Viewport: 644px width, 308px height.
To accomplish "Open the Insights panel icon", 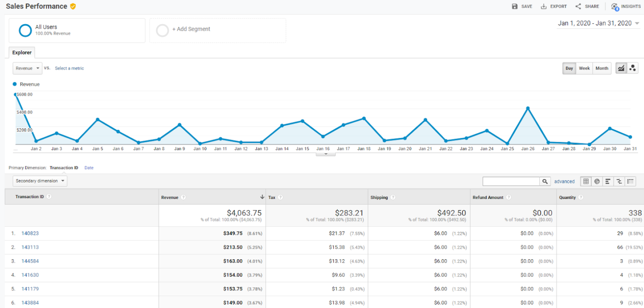I will point(615,7).
